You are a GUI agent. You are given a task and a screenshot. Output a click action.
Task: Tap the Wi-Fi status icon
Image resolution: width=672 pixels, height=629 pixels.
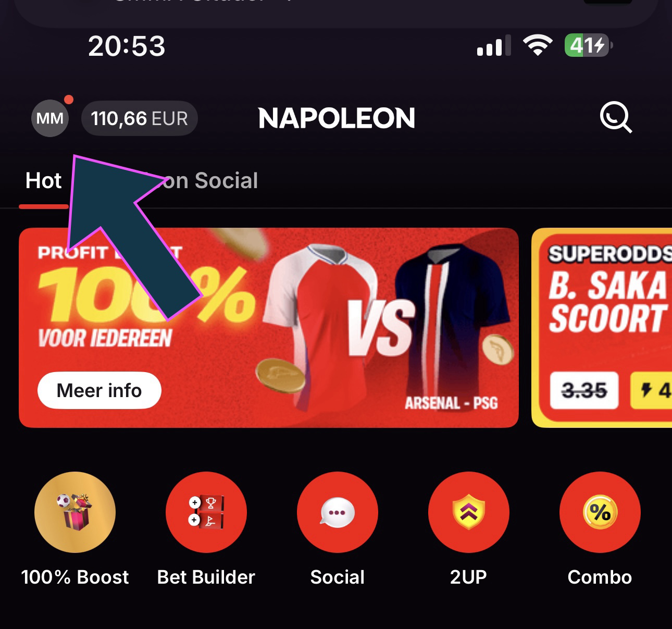tap(538, 45)
